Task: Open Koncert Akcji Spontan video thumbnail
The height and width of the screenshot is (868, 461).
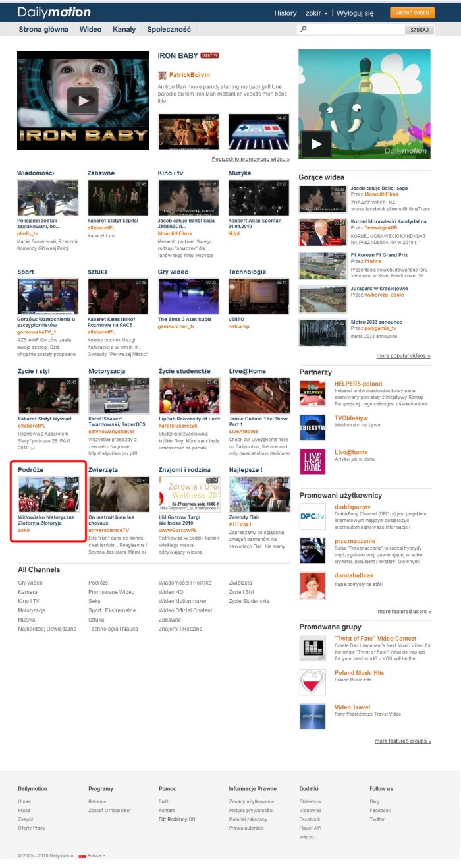Action: click(x=258, y=198)
